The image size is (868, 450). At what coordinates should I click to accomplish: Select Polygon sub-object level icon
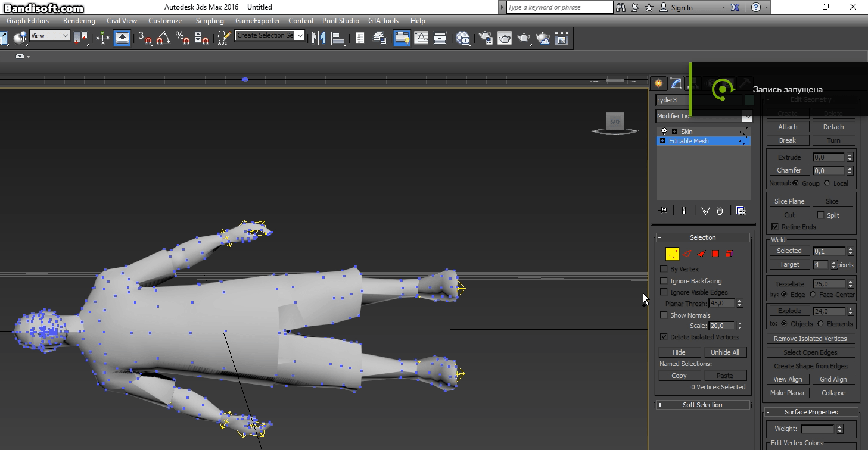715,254
